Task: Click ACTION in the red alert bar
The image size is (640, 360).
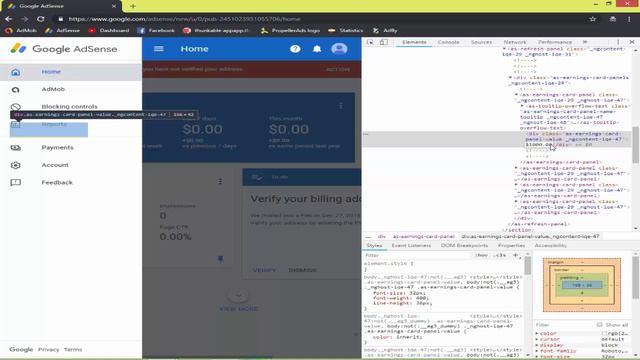Action: tap(338, 69)
